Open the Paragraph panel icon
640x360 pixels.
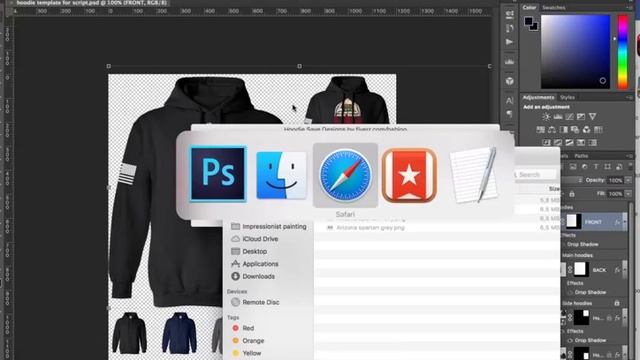[509, 114]
